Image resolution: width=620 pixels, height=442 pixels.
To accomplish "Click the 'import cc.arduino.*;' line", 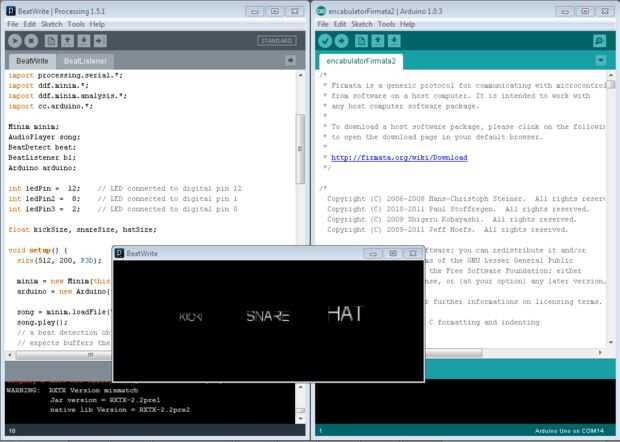I will tap(51, 106).
